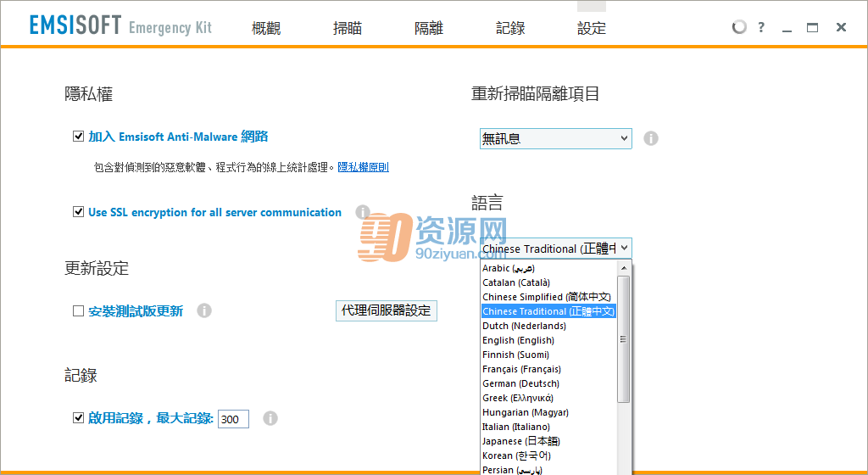Show info icon next to 安裝測試版更新
The image size is (868, 475).
coord(204,310)
